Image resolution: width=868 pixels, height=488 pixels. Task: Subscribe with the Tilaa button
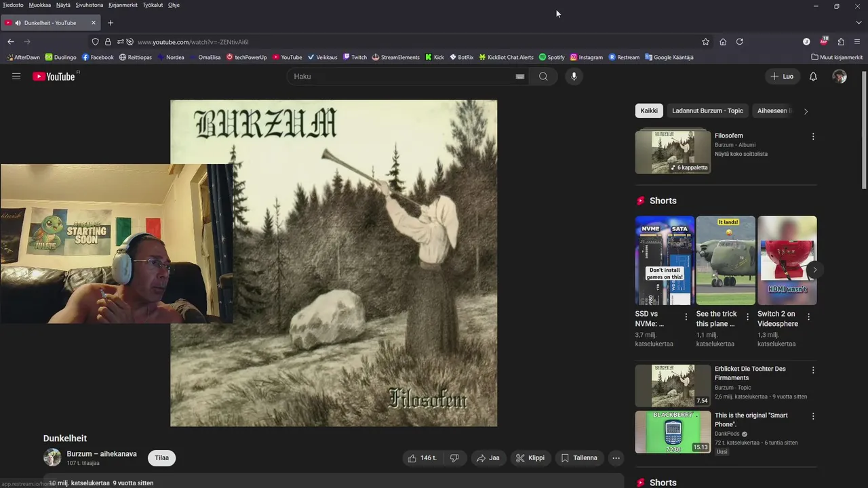[x=161, y=458]
